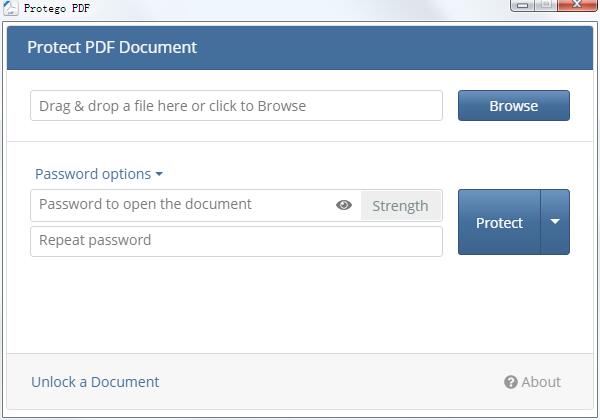Open the Unlock a Document link
Image resolution: width=600 pixels, height=420 pixels.
[95, 382]
